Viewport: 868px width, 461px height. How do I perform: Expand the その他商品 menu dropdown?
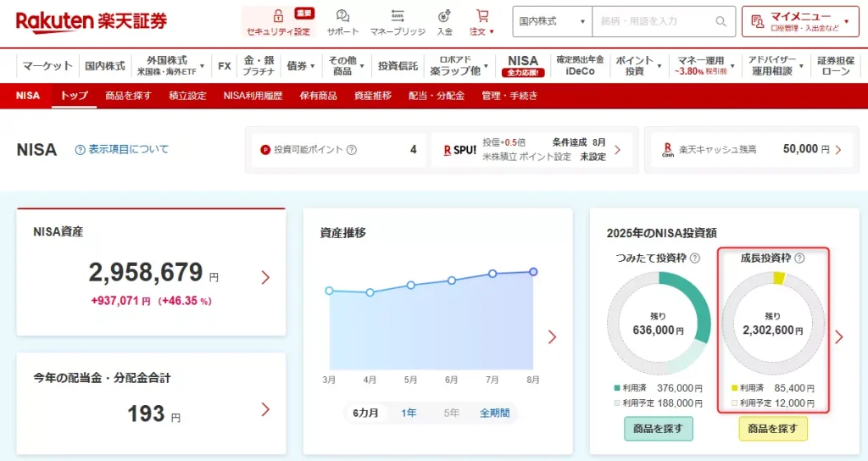[x=361, y=66]
